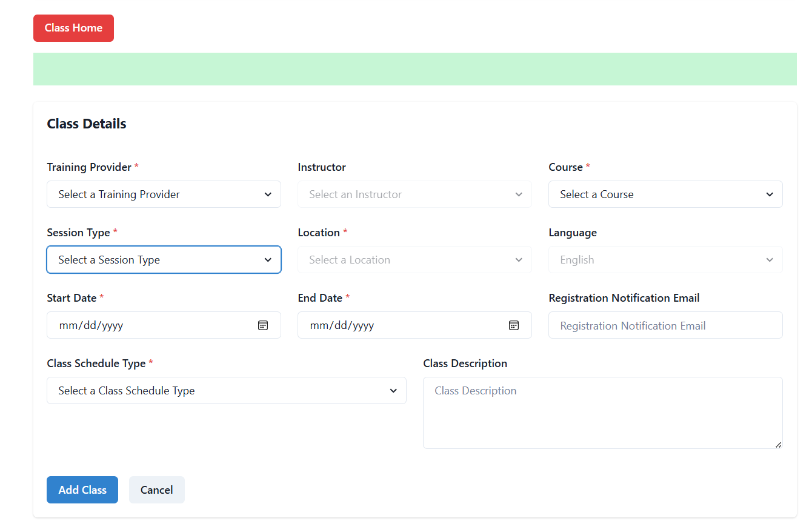
Task: Expand the Training Provider dropdown
Action: click(164, 194)
